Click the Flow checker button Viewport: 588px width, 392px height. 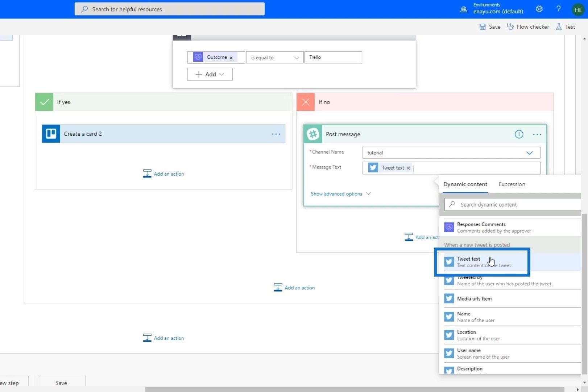tap(528, 27)
